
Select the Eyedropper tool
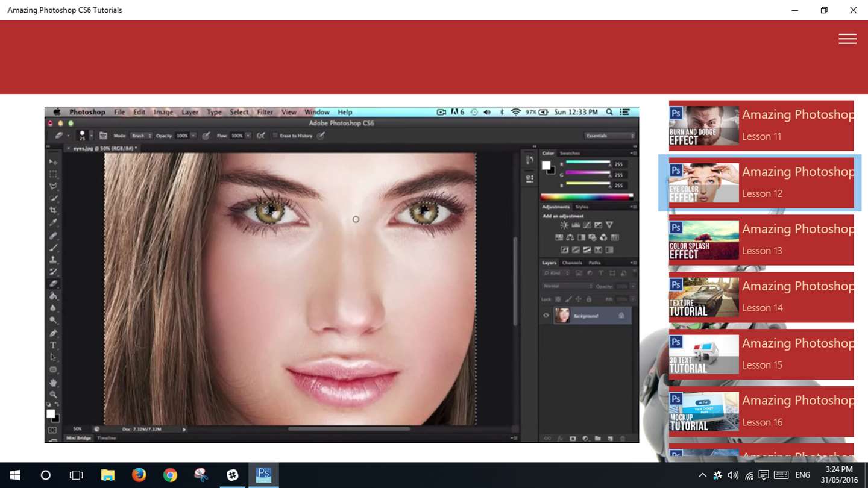53,224
